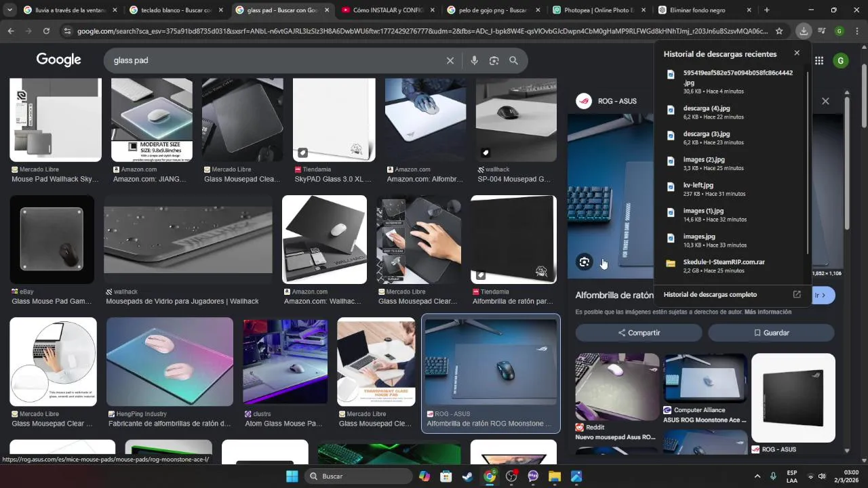Click the Guardar button
The width and height of the screenshot is (868, 488).
(x=771, y=333)
